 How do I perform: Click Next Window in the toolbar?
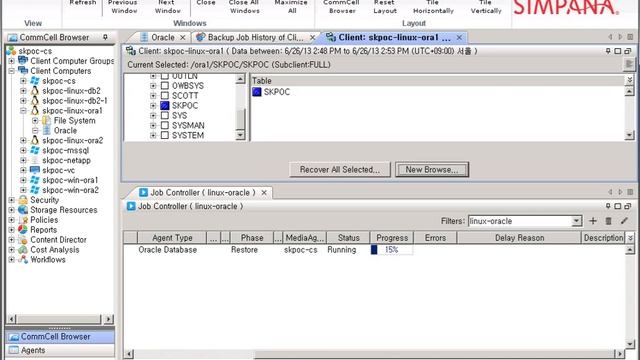click(x=167, y=7)
